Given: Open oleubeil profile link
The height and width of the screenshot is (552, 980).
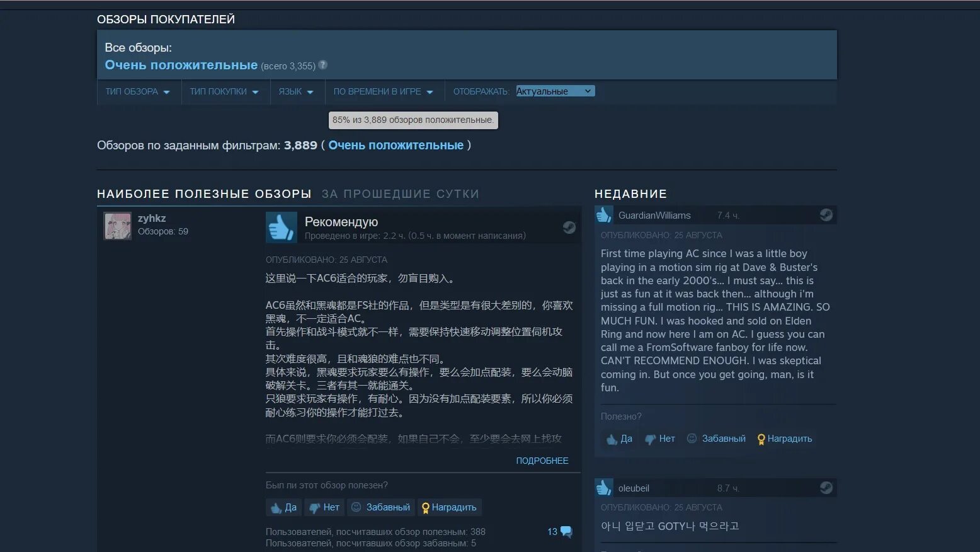Looking at the screenshot, I should [x=634, y=488].
